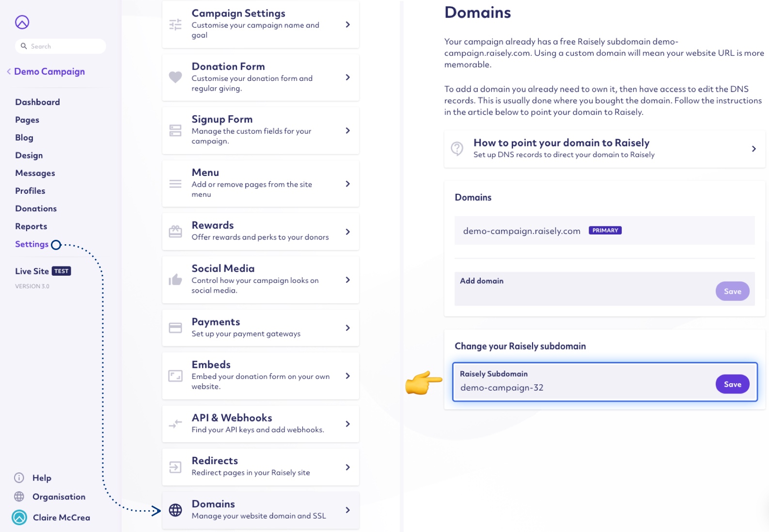Click the Embeds card title
The height and width of the screenshot is (532, 769).
coord(211,365)
